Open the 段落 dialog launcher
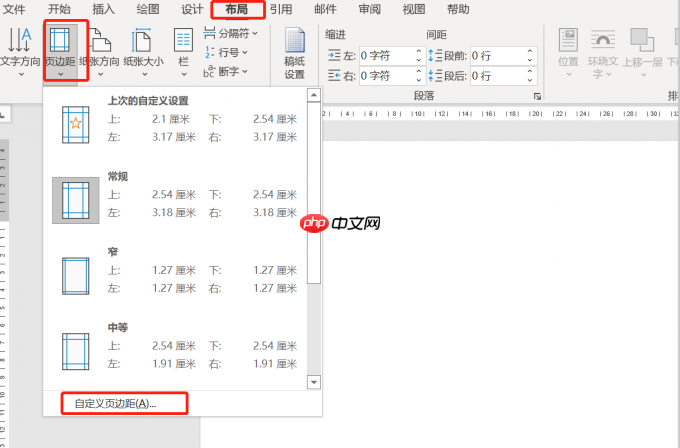 [x=537, y=96]
